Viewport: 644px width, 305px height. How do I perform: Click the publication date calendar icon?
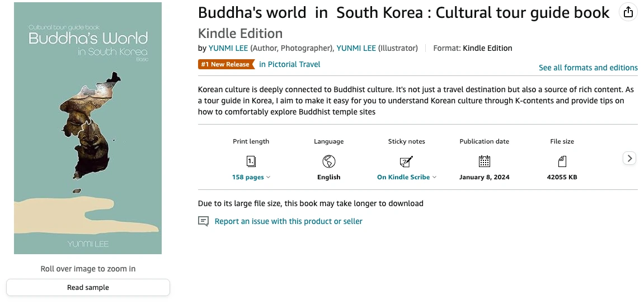click(x=485, y=161)
